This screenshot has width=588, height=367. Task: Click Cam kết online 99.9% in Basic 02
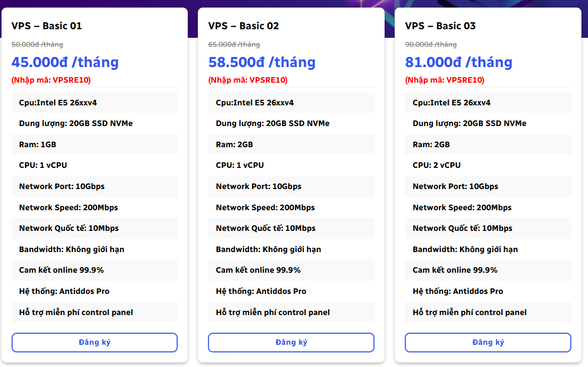point(258,270)
